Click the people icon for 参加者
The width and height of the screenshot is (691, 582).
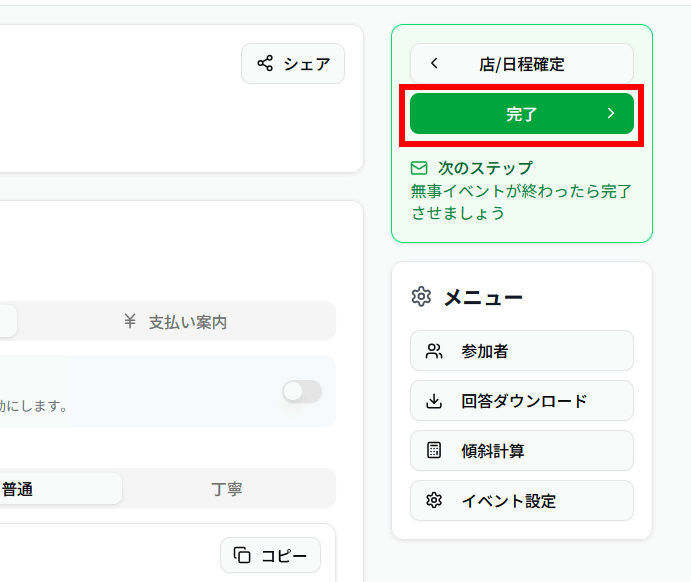[x=434, y=351]
